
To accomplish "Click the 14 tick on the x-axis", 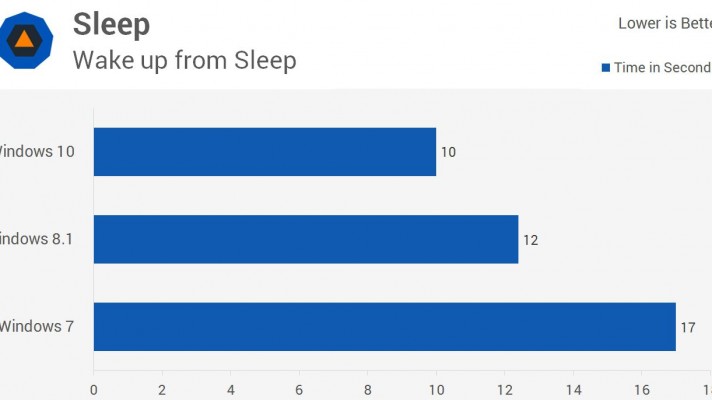I will [573, 390].
